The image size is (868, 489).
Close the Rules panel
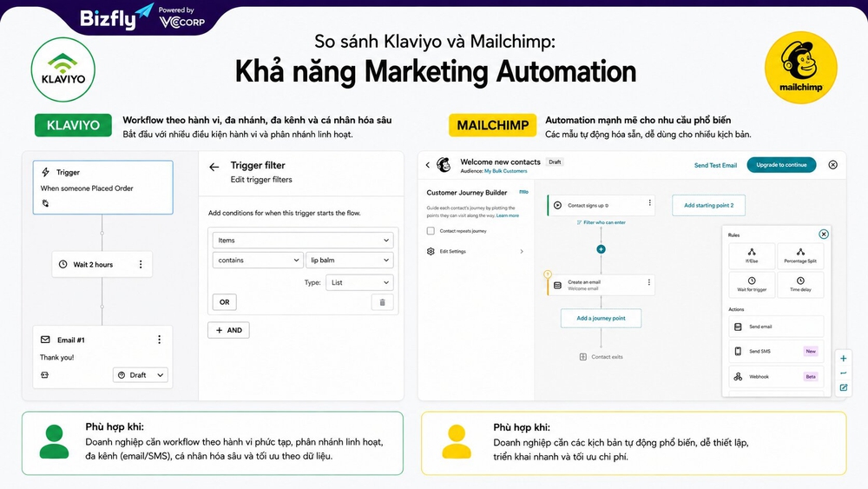coord(824,235)
